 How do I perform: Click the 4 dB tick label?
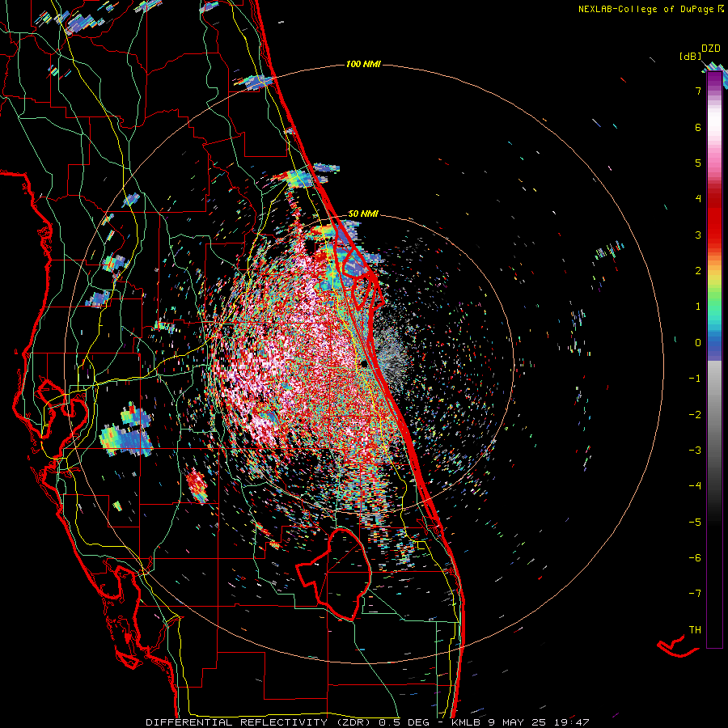(698, 199)
